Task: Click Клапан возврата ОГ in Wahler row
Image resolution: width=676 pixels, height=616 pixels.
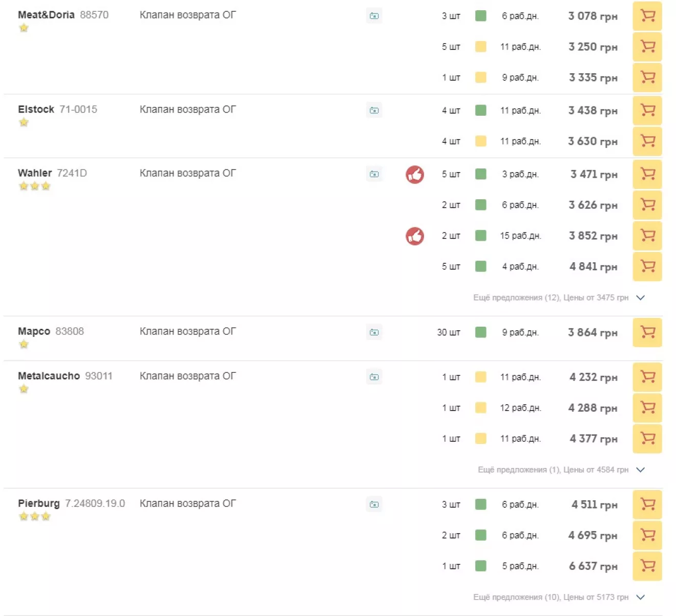Action: [x=188, y=173]
